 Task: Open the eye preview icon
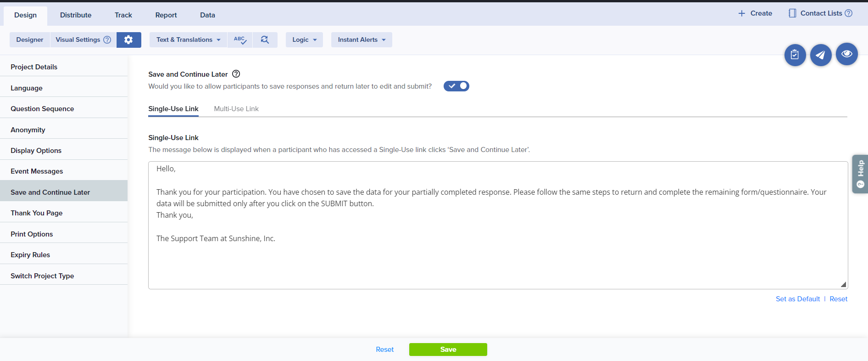(846, 54)
